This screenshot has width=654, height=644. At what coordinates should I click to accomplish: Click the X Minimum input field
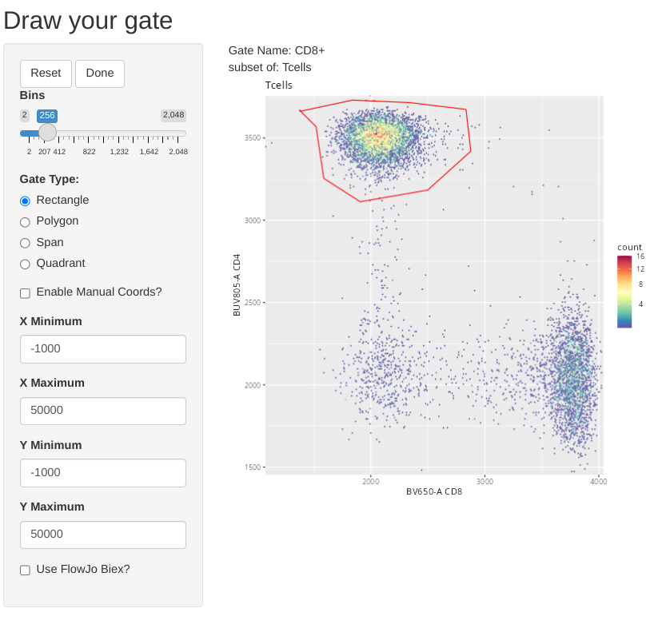[103, 349]
